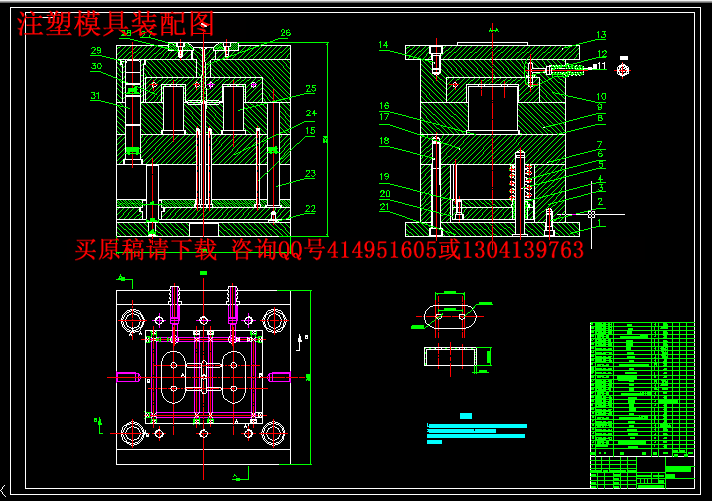Click part number label 18
Viewport: 712px width, 501px height.
tap(384, 140)
